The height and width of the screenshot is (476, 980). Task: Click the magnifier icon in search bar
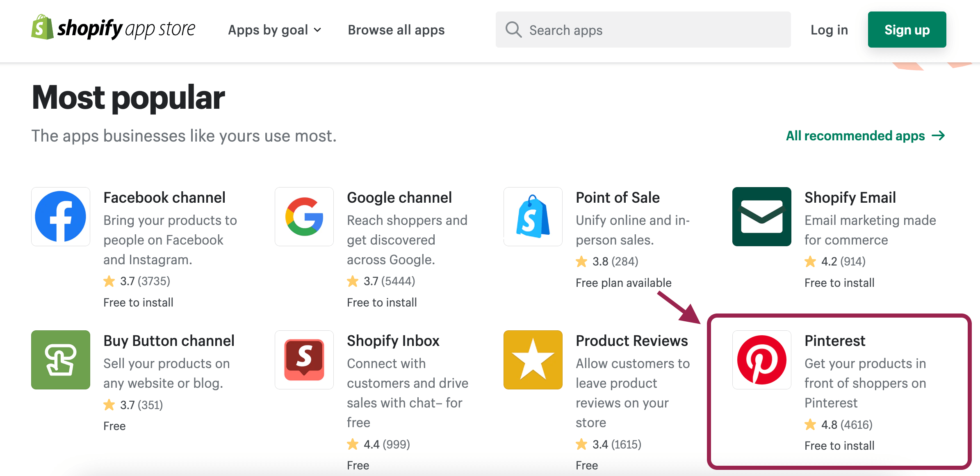[513, 30]
